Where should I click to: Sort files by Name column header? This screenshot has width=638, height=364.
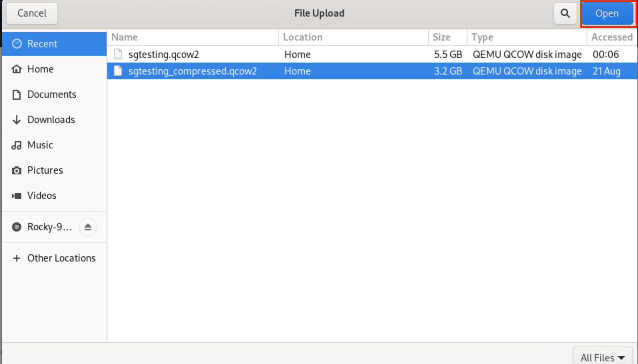(125, 37)
